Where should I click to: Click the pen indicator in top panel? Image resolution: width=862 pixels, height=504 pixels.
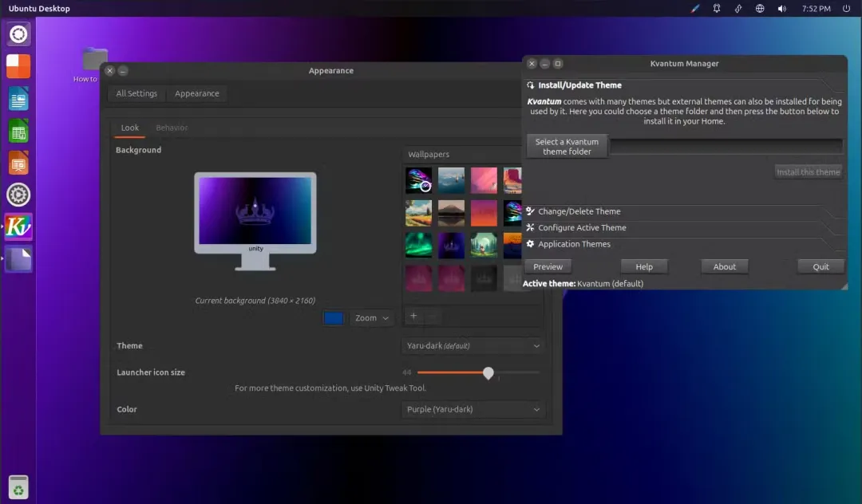(x=695, y=8)
